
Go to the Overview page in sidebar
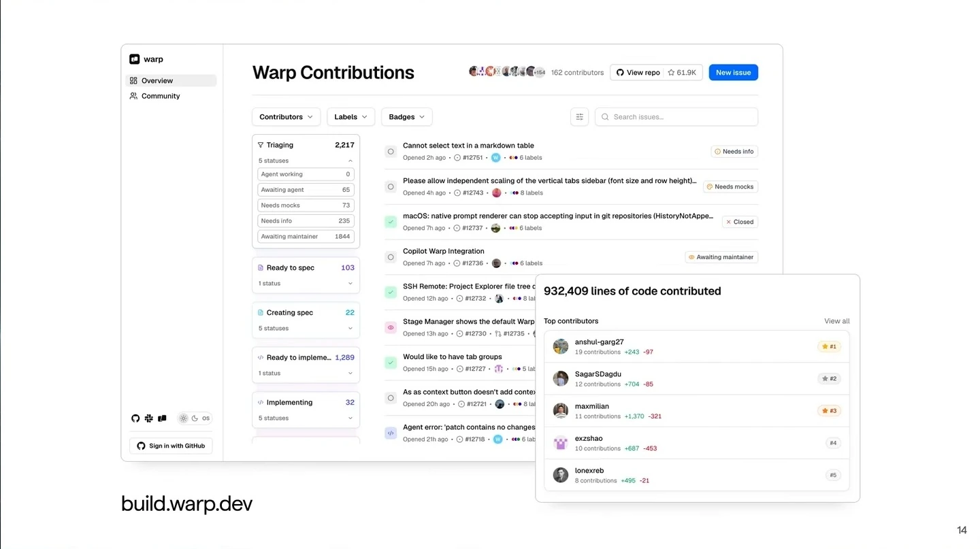click(x=171, y=80)
